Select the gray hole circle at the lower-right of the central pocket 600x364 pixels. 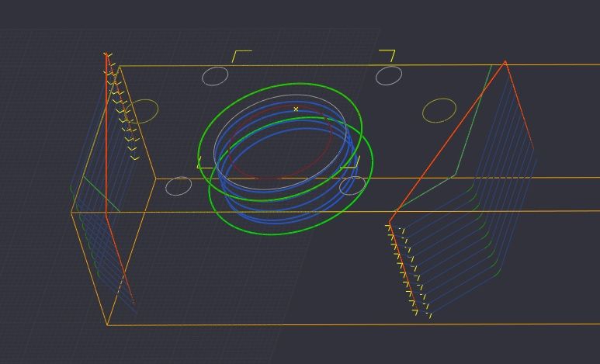352,185
